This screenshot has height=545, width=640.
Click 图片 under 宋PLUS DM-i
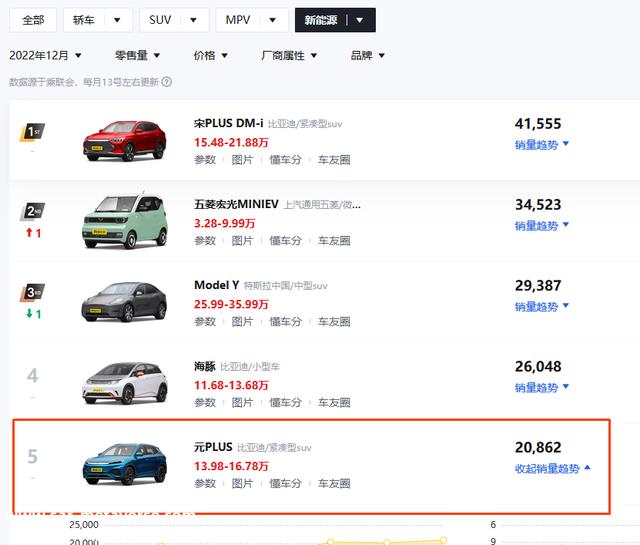pos(242,160)
